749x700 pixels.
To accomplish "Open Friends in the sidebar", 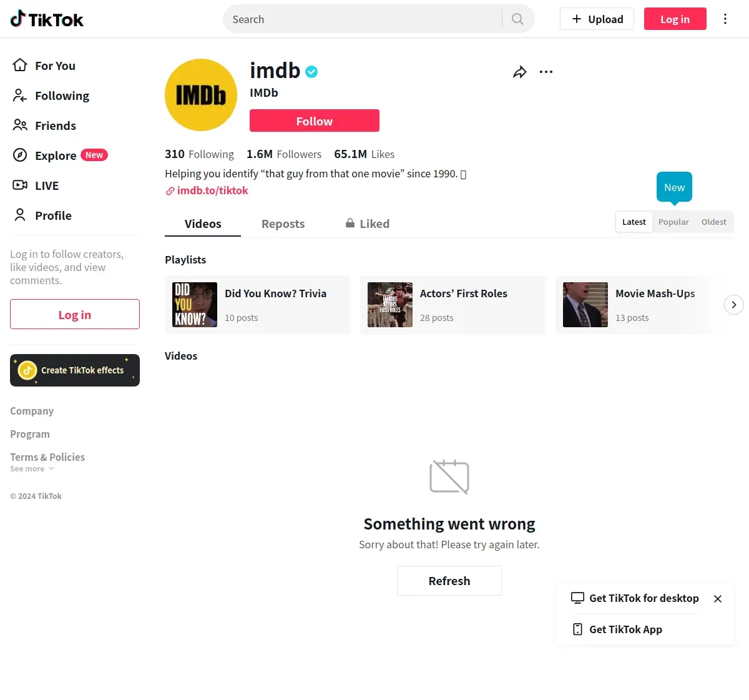I will click(44, 126).
